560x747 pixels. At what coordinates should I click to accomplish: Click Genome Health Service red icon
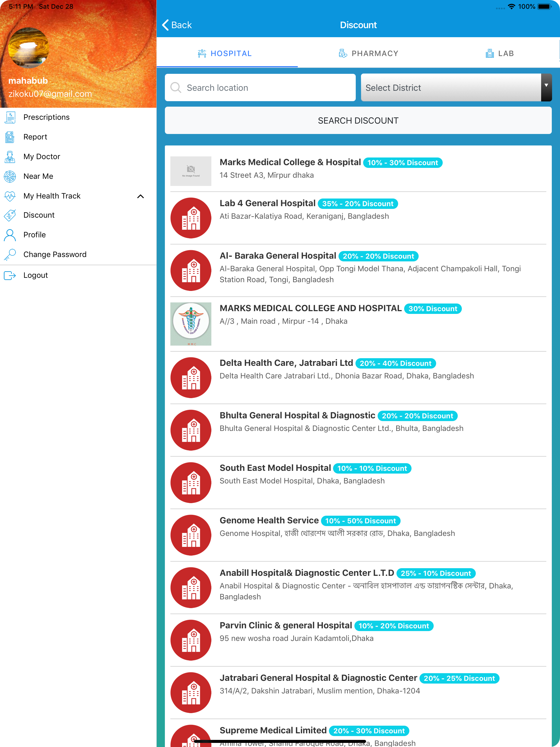[x=191, y=535]
